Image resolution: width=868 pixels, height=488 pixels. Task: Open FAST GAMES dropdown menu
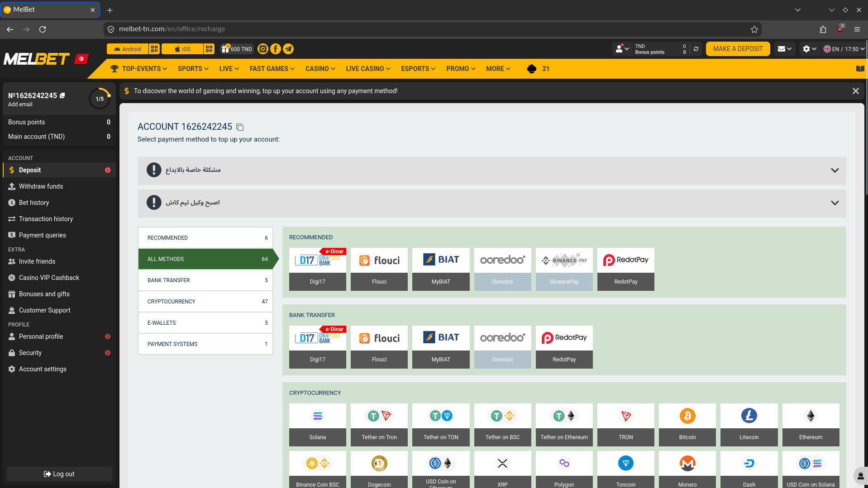272,69
